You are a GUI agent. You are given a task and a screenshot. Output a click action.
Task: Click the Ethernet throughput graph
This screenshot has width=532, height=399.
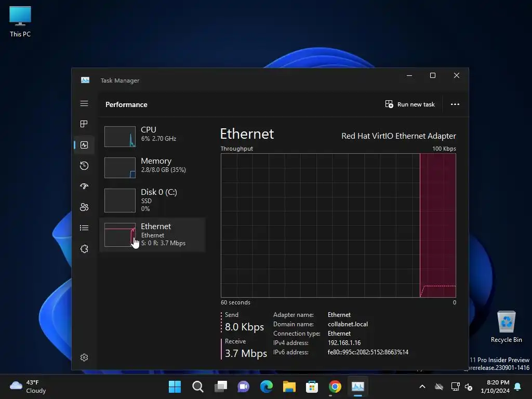(338, 225)
